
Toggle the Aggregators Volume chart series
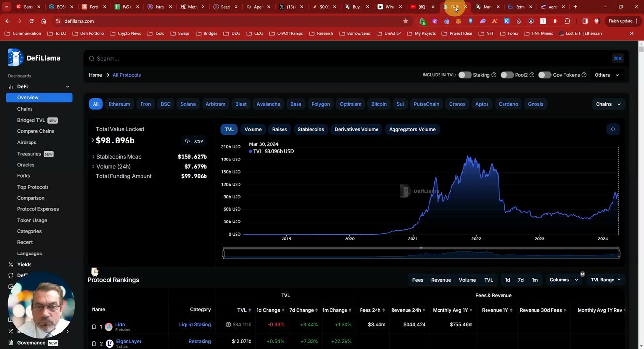pyautogui.click(x=412, y=129)
